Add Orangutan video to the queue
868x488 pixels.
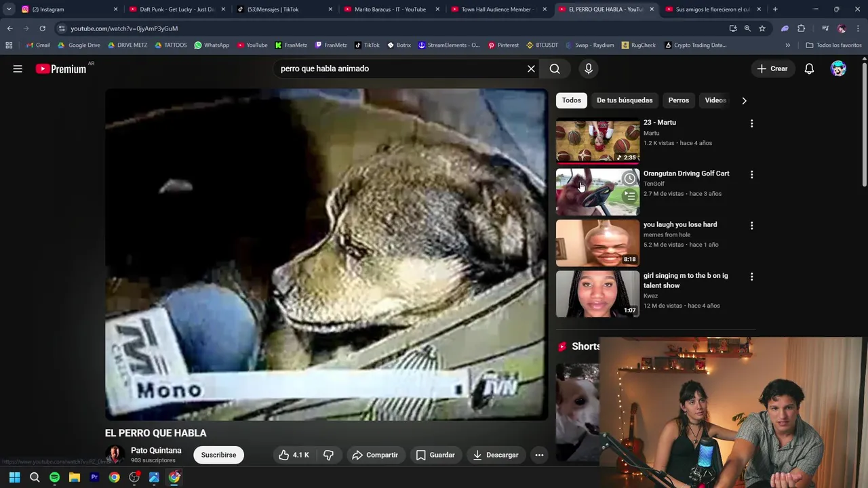[x=629, y=196]
